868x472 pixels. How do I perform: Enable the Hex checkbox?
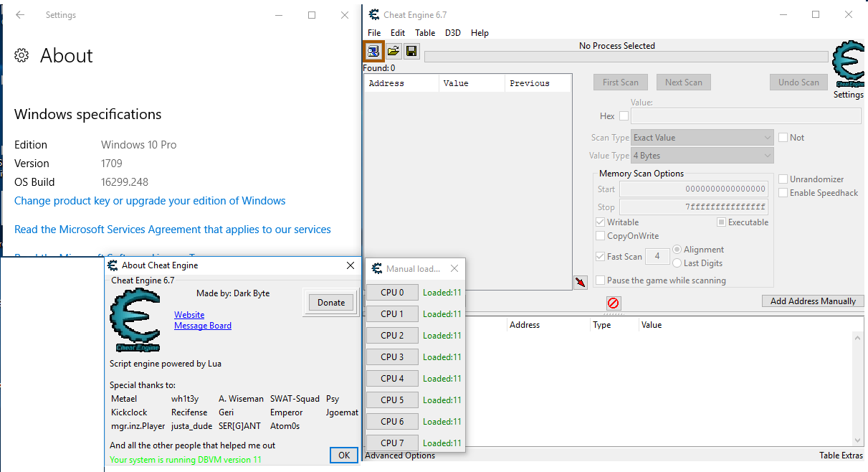624,116
